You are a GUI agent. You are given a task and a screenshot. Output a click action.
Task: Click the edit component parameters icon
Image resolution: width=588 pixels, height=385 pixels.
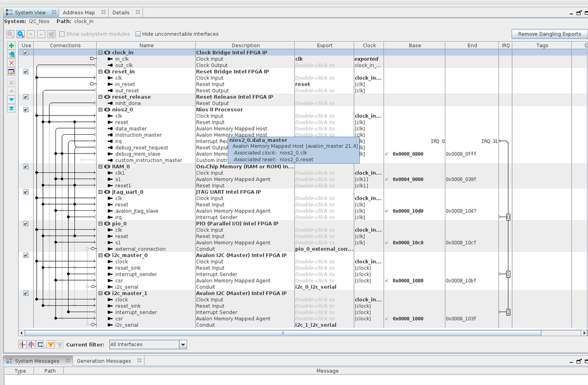[11, 72]
